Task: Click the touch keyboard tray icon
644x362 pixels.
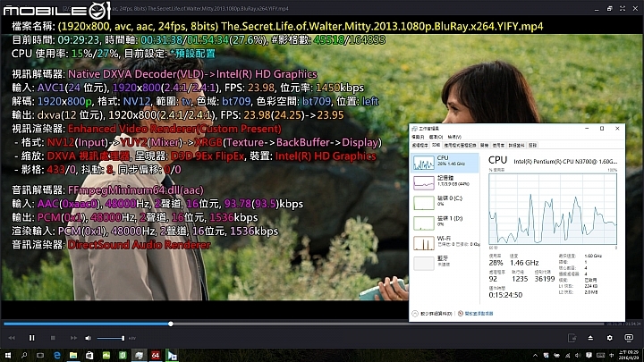Action: pyautogui.click(x=600, y=356)
